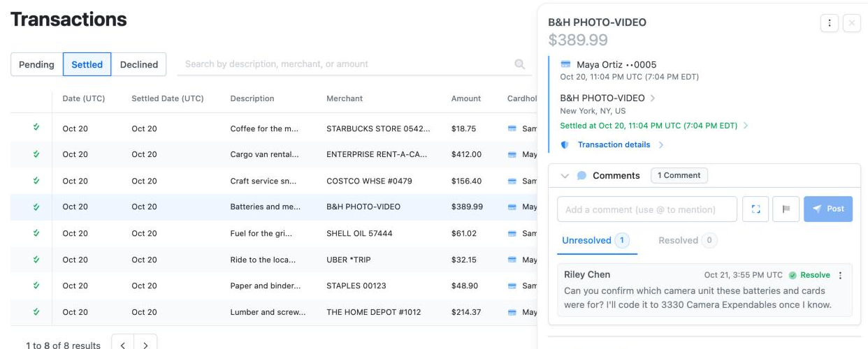Click settled checkmark icon in STAPLES 00123 row

pyautogui.click(x=36, y=285)
